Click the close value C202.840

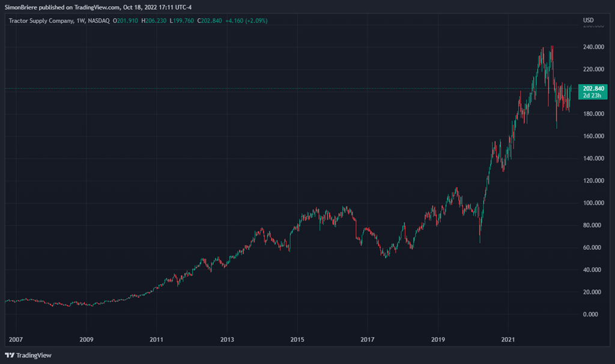(207, 20)
